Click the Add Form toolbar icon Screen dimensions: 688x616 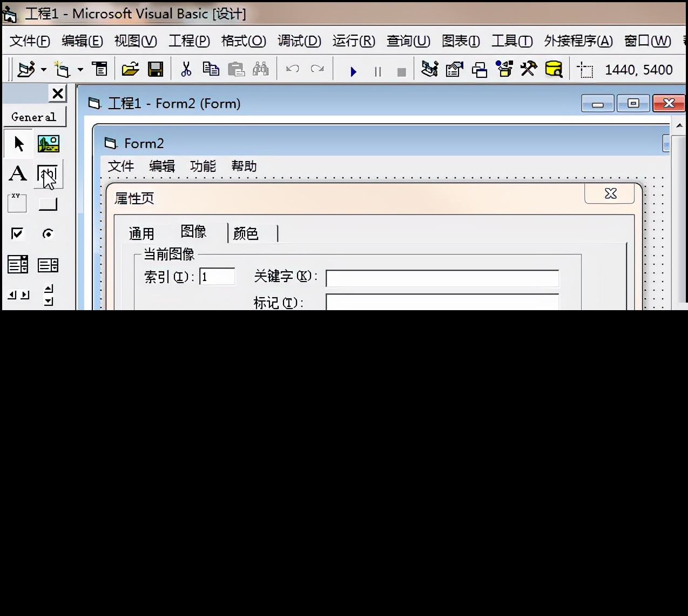63,69
